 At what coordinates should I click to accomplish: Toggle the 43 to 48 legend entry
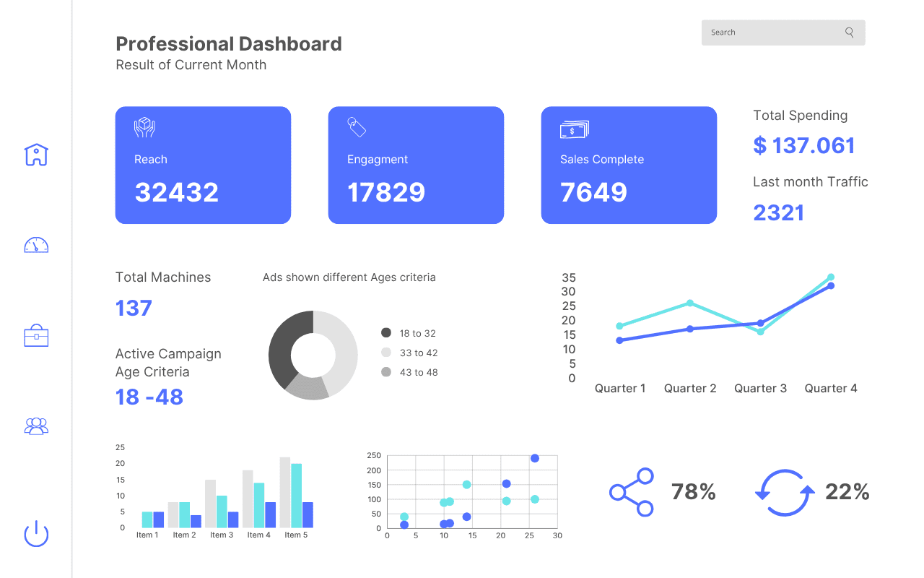tap(409, 372)
